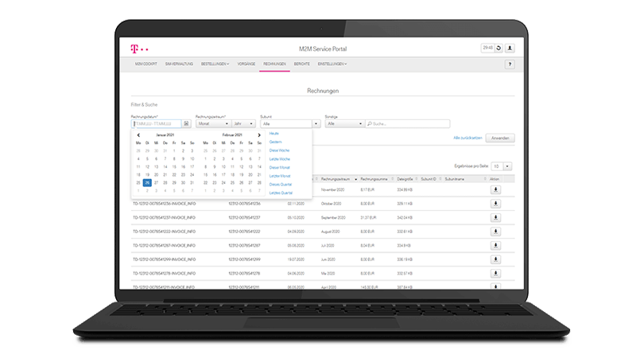
Task: Select Dieses Quartal preset
Action: click(280, 185)
